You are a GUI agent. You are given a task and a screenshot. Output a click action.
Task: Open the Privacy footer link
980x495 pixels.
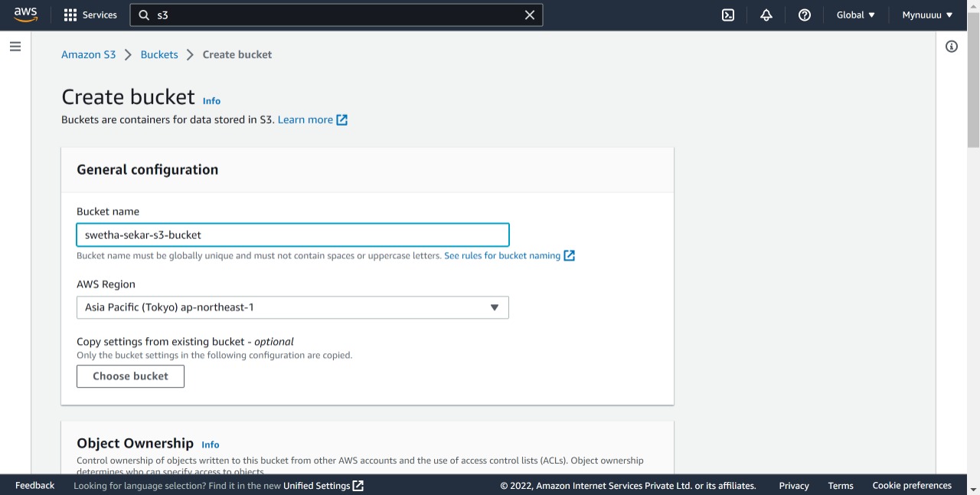coord(794,485)
